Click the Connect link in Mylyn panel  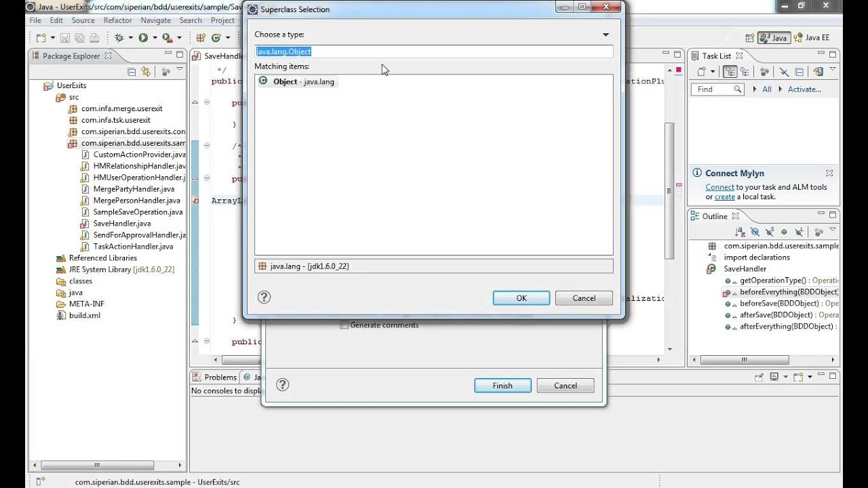click(x=719, y=187)
